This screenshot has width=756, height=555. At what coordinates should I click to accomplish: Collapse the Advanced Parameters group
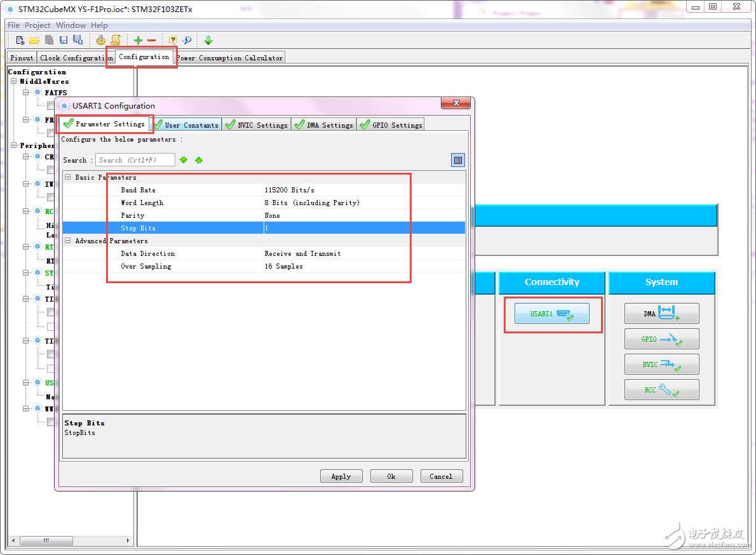click(x=67, y=241)
